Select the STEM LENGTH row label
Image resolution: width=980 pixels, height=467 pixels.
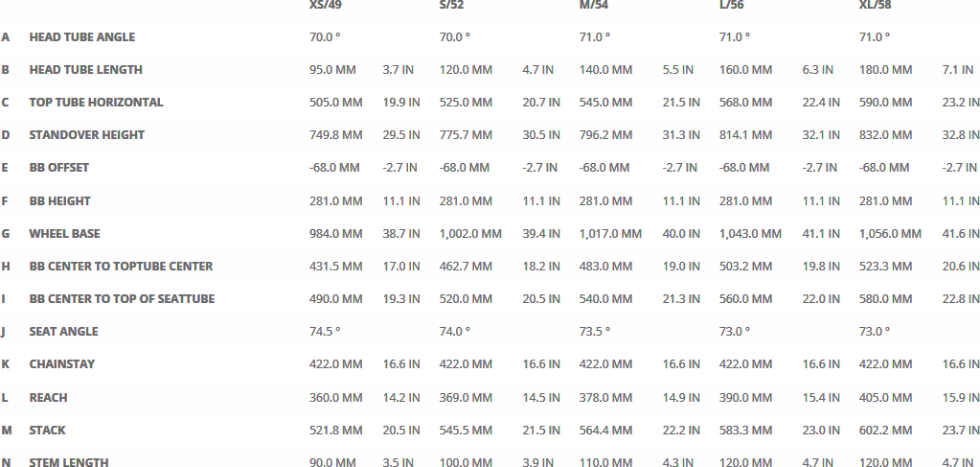coord(68,463)
